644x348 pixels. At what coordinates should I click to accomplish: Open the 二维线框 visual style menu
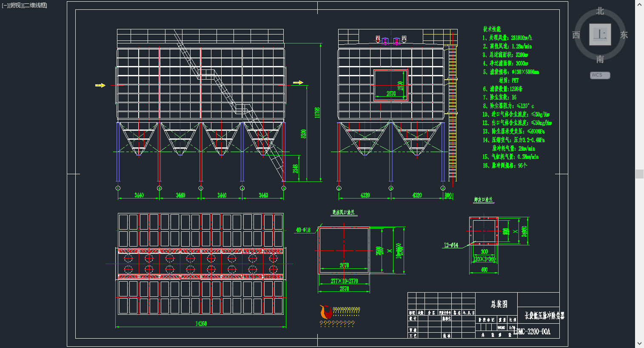[35, 5]
